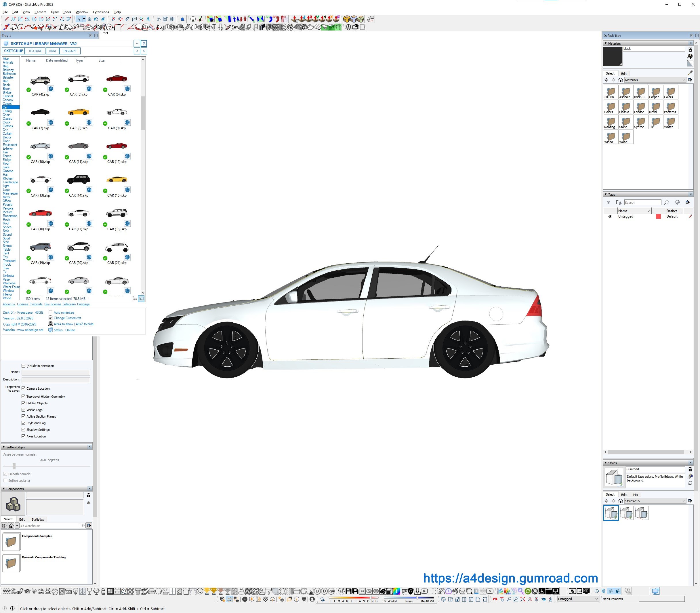Expand the Styles<1> collection dropdown
The image size is (700, 613).
tap(684, 501)
